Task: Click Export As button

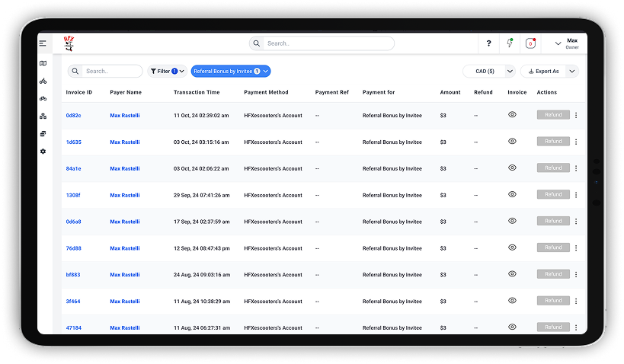Action: point(543,72)
